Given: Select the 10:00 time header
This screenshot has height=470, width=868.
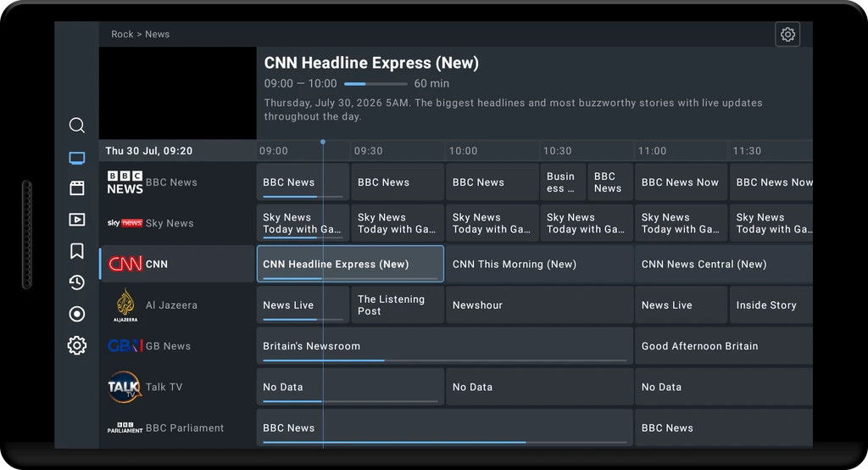Looking at the screenshot, I should pos(463,151).
